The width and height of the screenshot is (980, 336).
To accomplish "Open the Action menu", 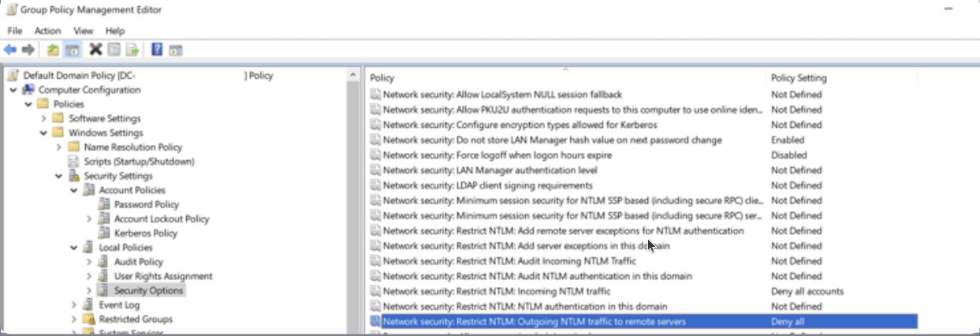I will pos(47,31).
